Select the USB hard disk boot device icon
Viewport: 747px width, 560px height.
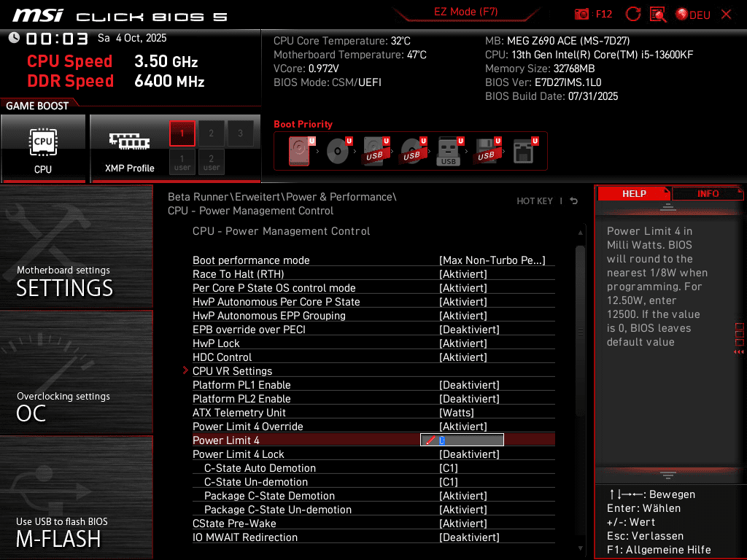[x=376, y=151]
